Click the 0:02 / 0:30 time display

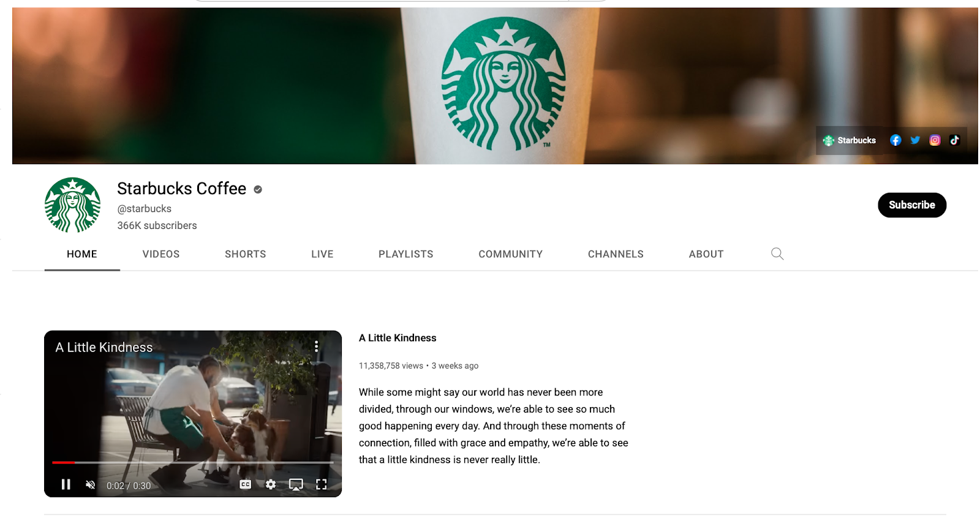129,486
